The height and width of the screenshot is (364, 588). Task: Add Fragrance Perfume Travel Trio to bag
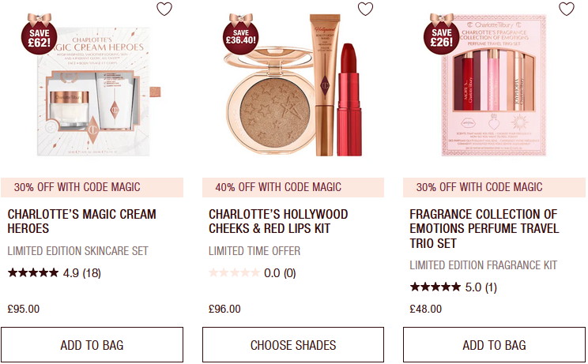click(494, 345)
